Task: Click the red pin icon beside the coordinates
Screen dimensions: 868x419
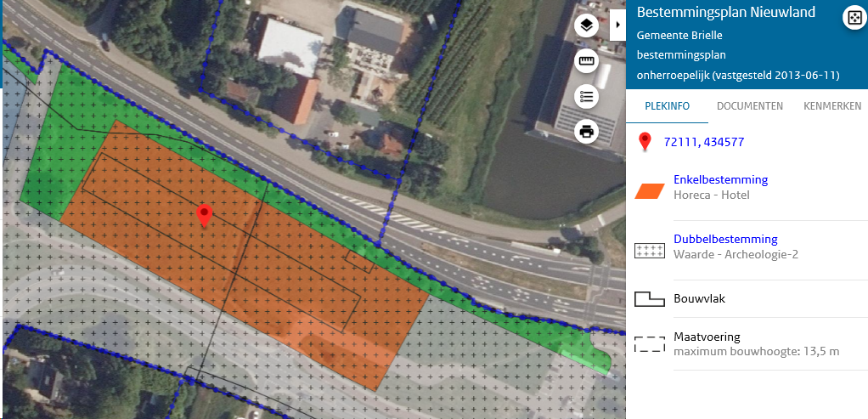Action: pos(645,143)
